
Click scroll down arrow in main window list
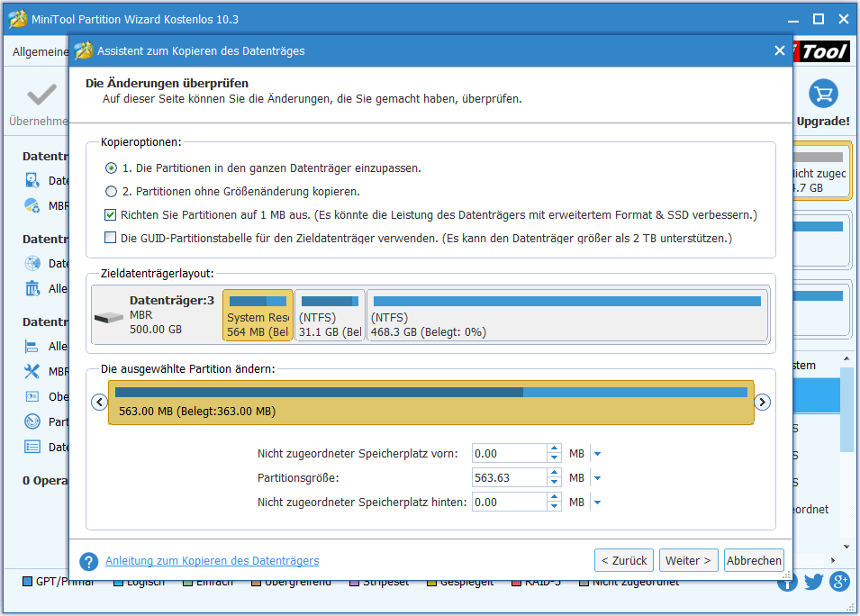pos(846,547)
